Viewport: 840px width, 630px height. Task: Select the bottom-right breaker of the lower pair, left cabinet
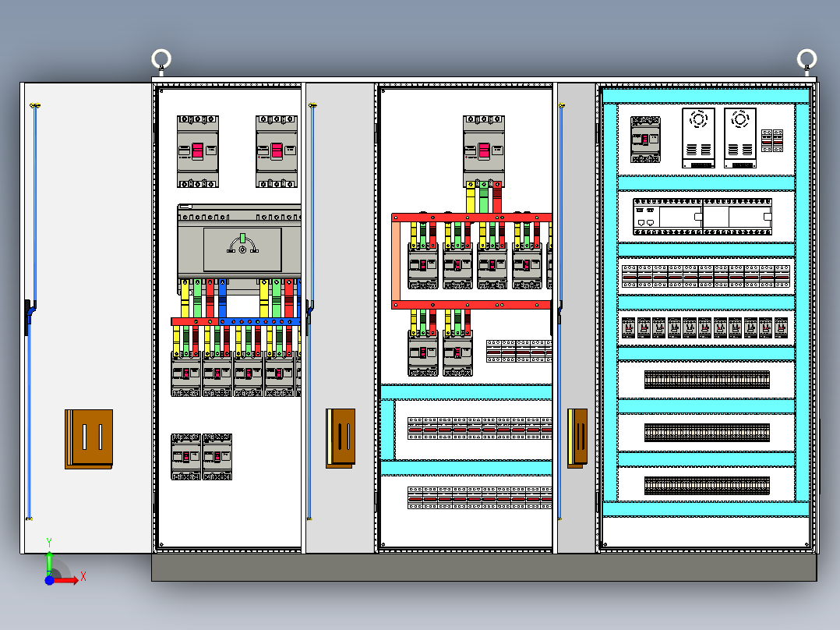pyautogui.click(x=217, y=457)
